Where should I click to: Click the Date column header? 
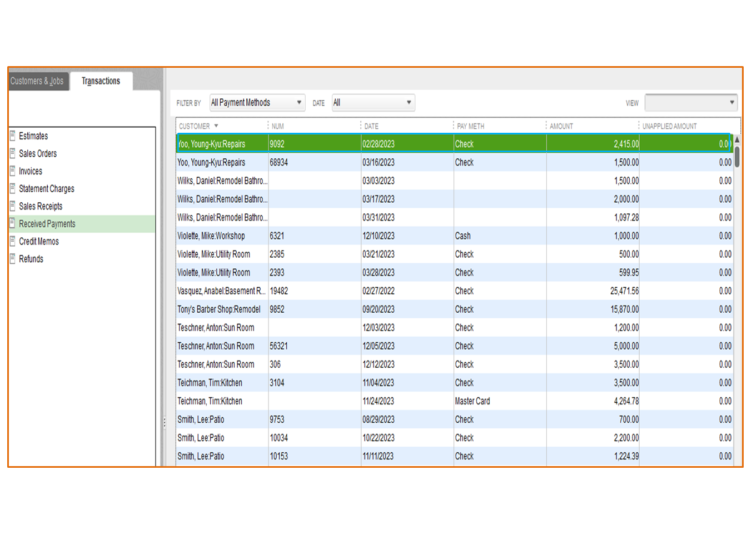371,126
